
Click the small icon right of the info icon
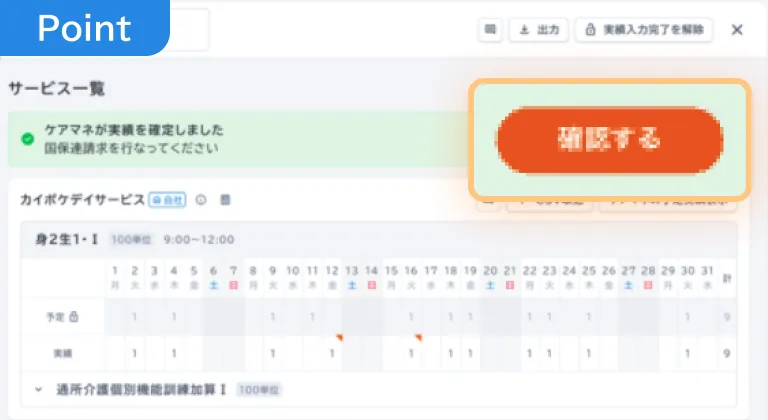click(x=225, y=200)
